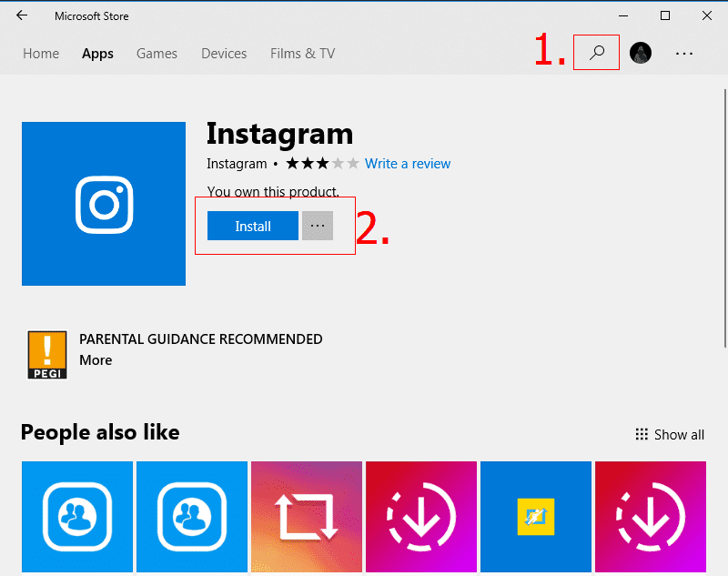Maximize the Microsoft Store window

coord(665,15)
